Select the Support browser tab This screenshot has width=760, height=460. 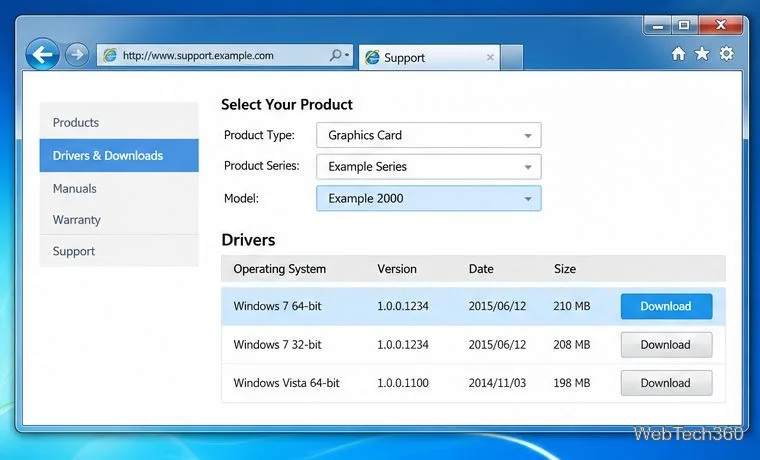tap(429, 58)
